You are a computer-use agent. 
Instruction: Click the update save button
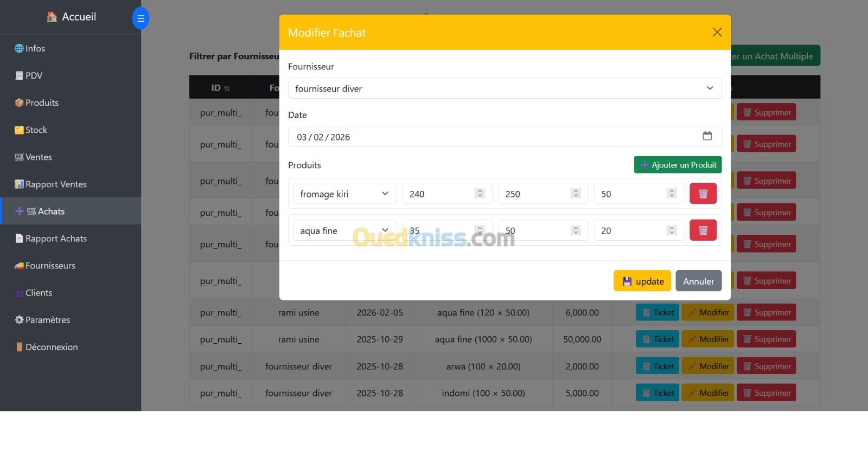click(x=642, y=281)
